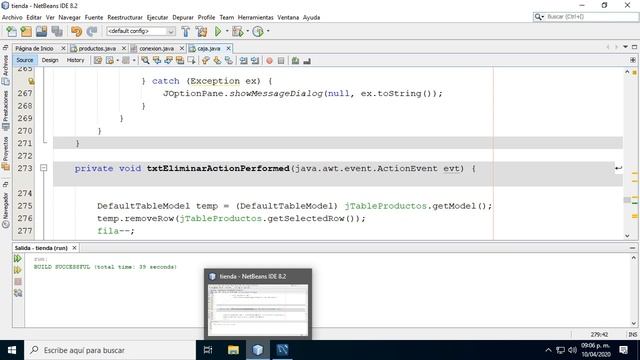The height and width of the screenshot is (360, 640).
Task: Stop the running build in Output
Action: [x=18, y=282]
